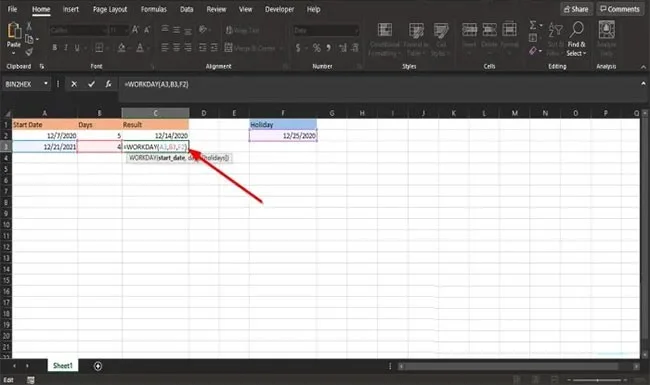Screen dimensions: 650x385
Task: Toggle Merge & Center
Action: pyautogui.click(x=250, y=48)
